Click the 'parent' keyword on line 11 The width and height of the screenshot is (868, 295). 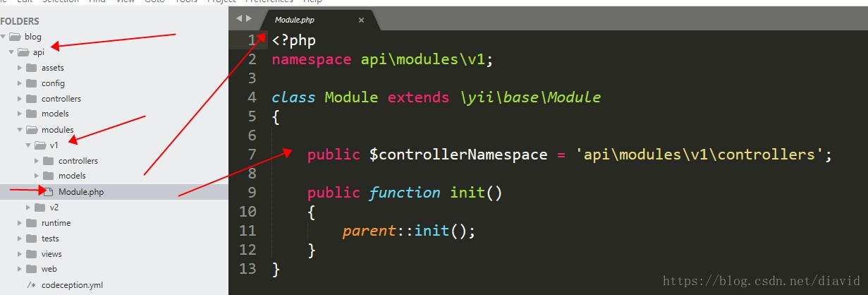[369, 231]
